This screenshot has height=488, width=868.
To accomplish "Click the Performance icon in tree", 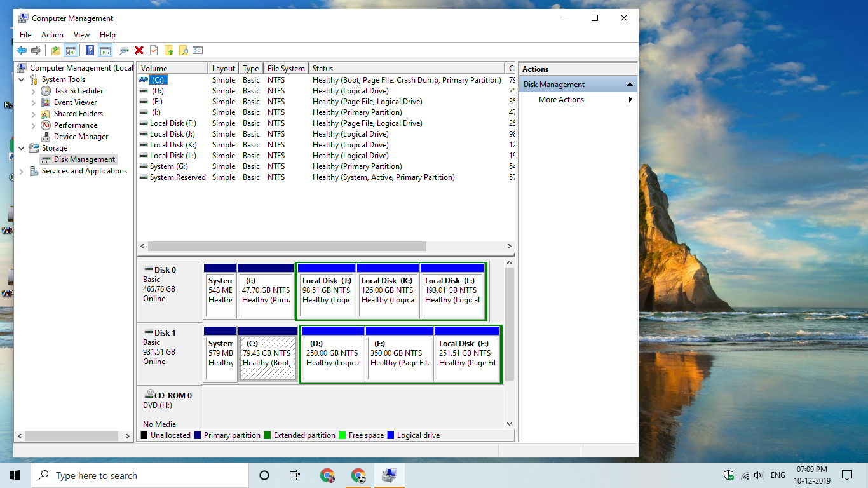I will click(46, 125).
